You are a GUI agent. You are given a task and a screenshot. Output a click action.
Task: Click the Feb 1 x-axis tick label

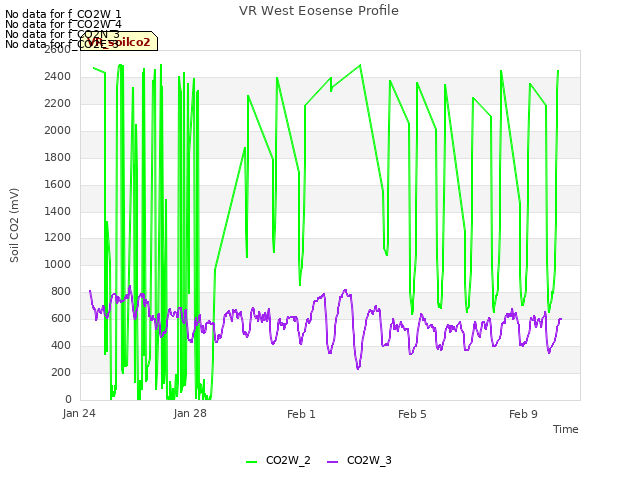(x=301, y=414)
